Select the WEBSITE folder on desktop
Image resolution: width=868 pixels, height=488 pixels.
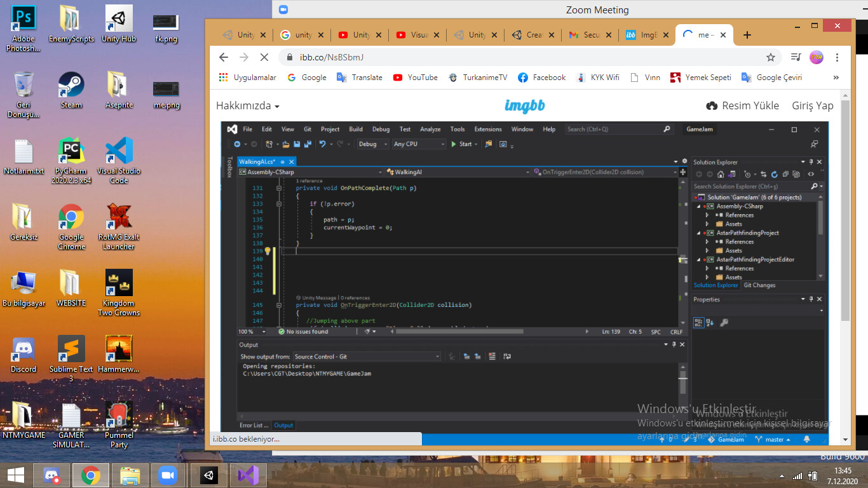tap(71, 288)
